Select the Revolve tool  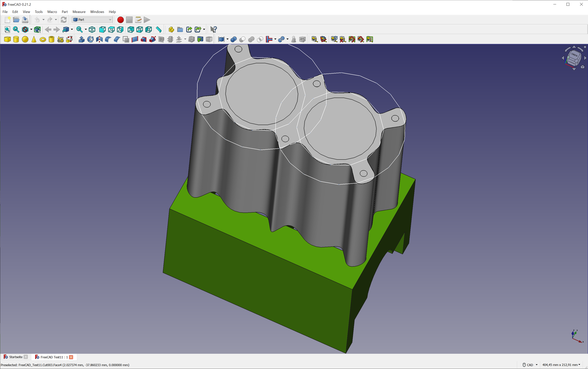coord(90,39)
